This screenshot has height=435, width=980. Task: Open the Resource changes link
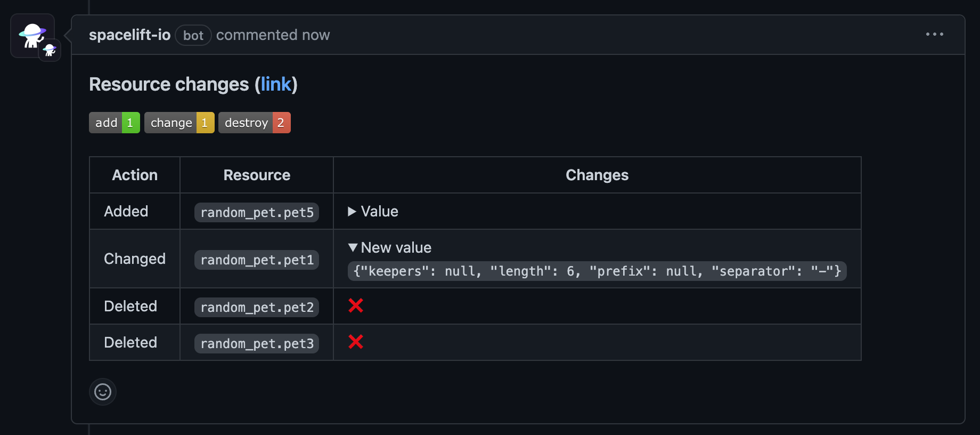276,84
